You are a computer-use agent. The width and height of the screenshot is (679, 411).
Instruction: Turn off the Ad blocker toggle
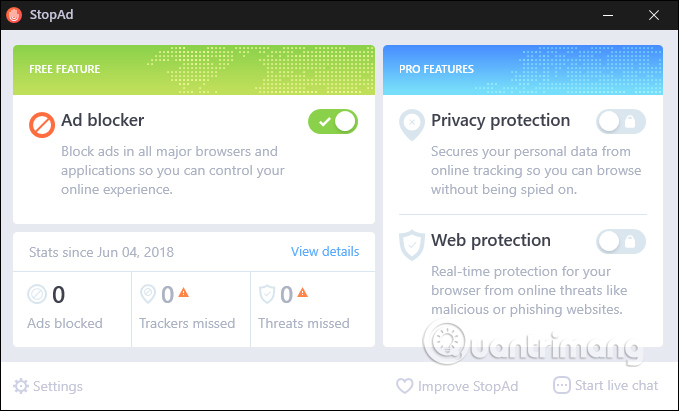pos(333,122)
